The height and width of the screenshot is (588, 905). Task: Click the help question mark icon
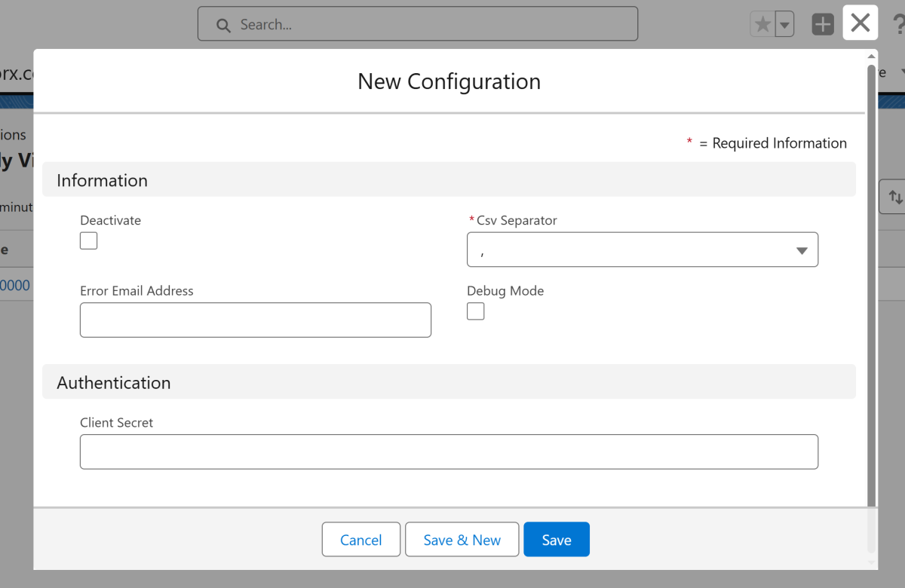click(x=898, y=25)
